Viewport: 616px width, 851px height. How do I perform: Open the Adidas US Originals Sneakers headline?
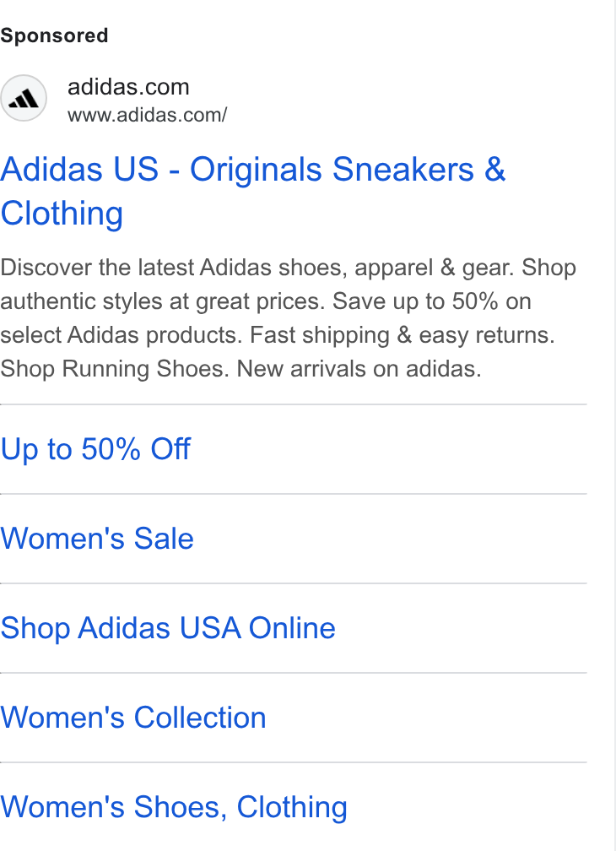coord(252,191)
